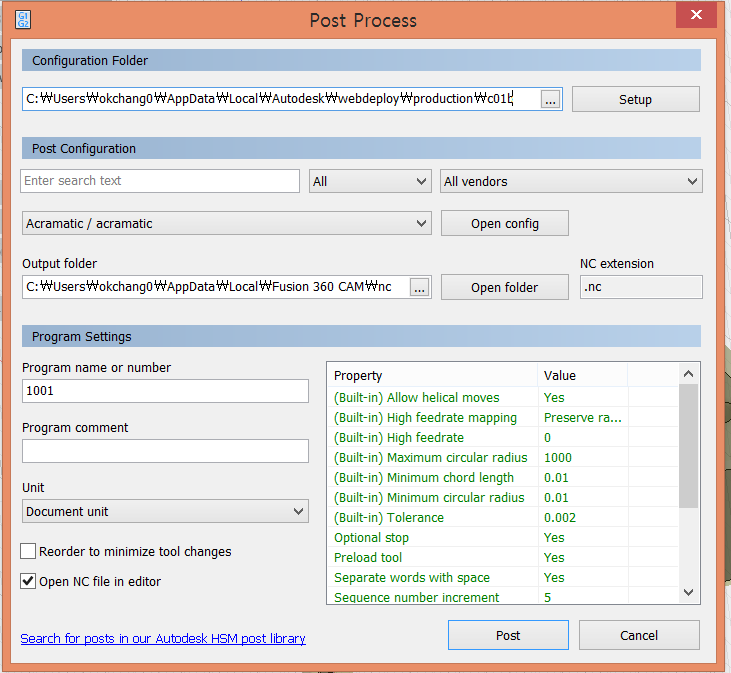Uncheck Open NC file in editor
This screenshot has width=731, height=673.
28,581
